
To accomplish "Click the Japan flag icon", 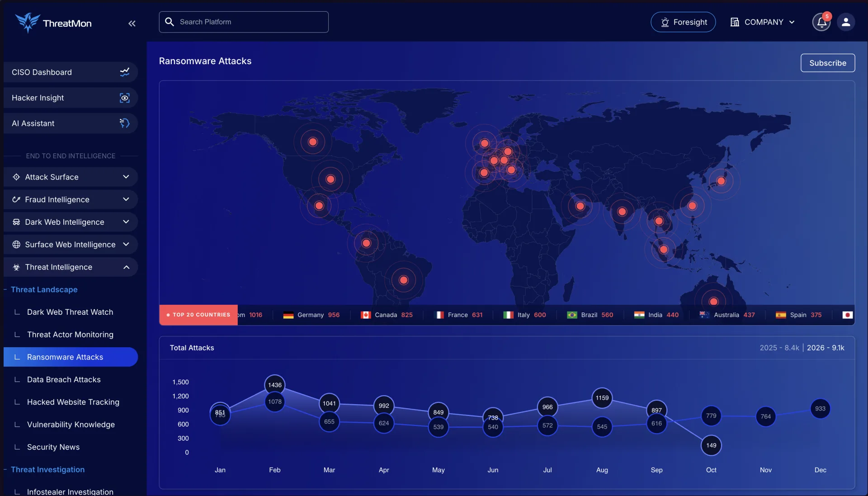I will [848, 315].
